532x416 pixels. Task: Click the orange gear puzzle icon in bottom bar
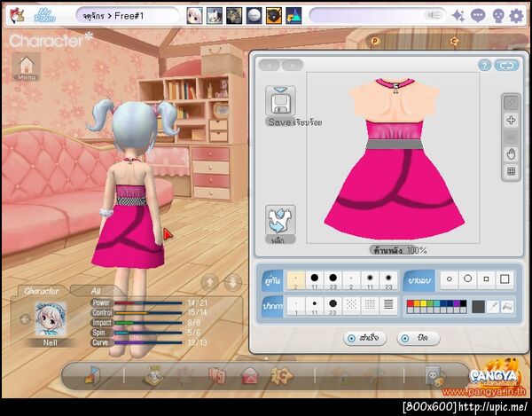pos(281,375)
